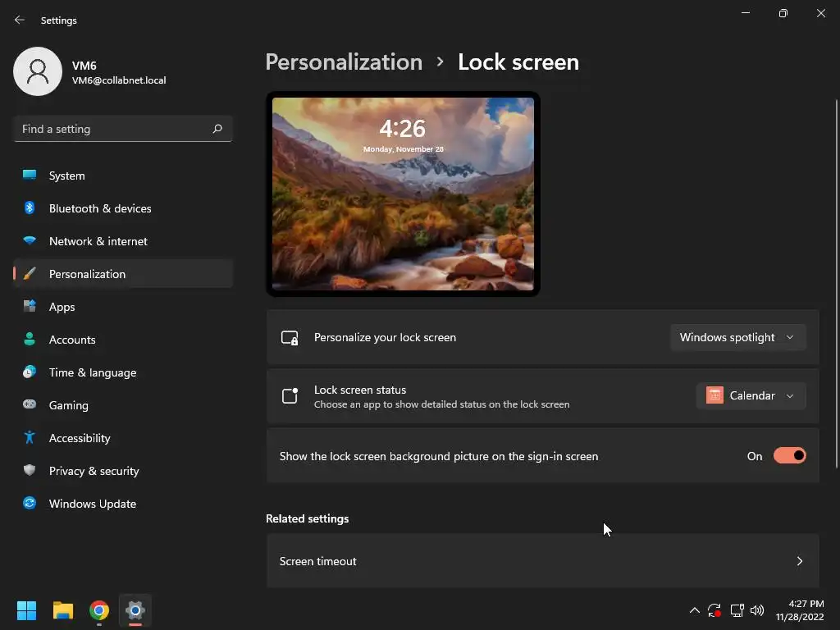
Task: Click the Bluetooth icon in sidebar
Action: click(30, 208)
